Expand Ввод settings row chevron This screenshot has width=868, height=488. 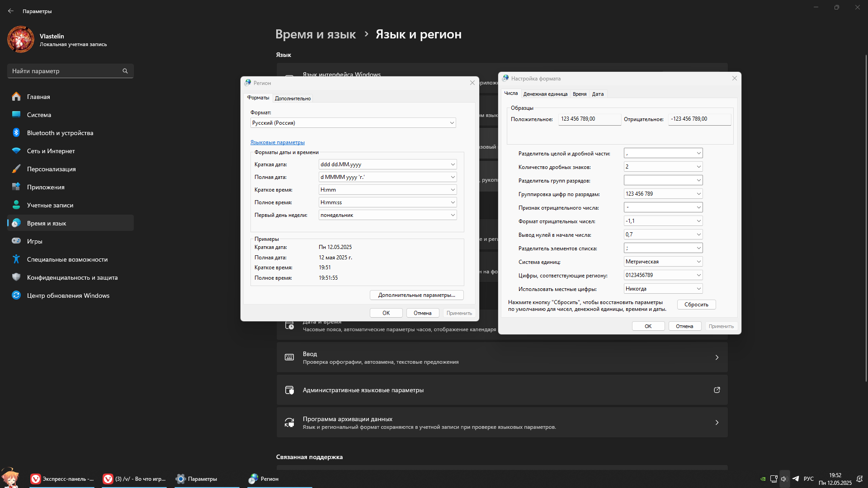point(717,357)
